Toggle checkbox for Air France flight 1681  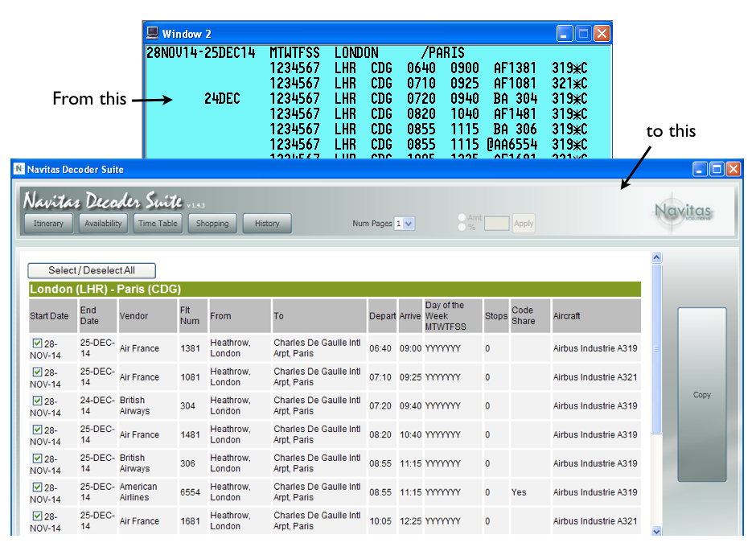click(x=37, y=516)
